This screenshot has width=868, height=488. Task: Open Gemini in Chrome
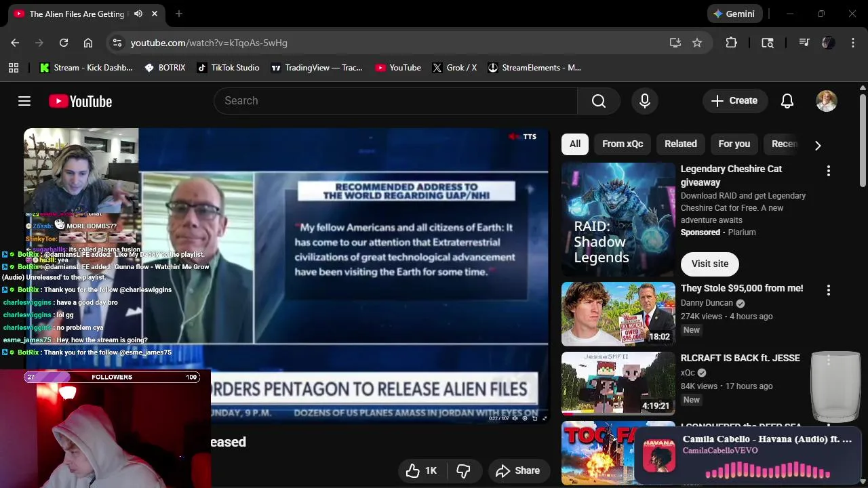click(x=734, y=14)
